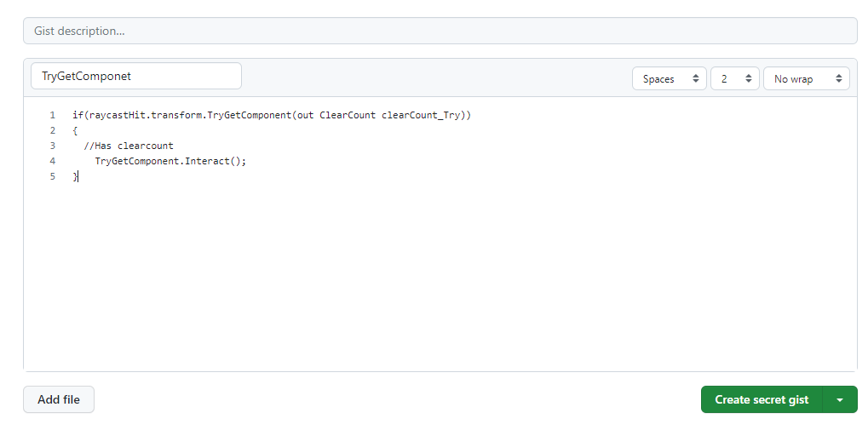Open the indent size 2 dropdown

click(x=735, y=78)
